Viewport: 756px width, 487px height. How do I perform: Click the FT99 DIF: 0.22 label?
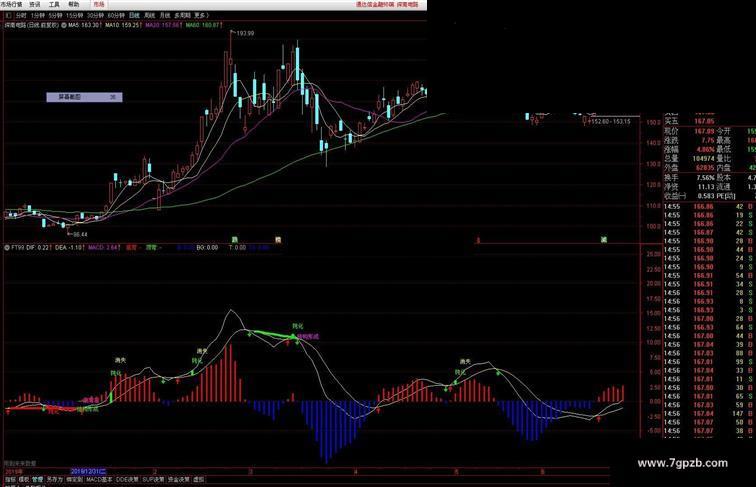coord(31,247)
